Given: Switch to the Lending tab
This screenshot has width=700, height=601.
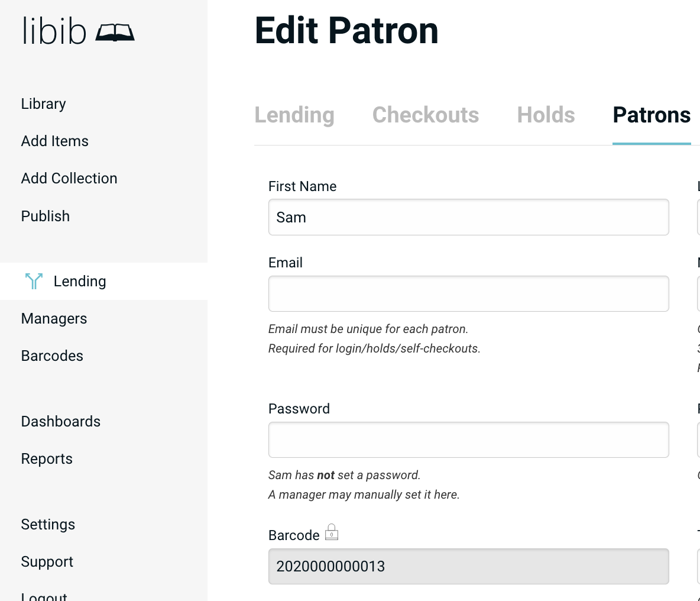Looking at the screenshot, I should pyautogui.click(x=294, y=115).
